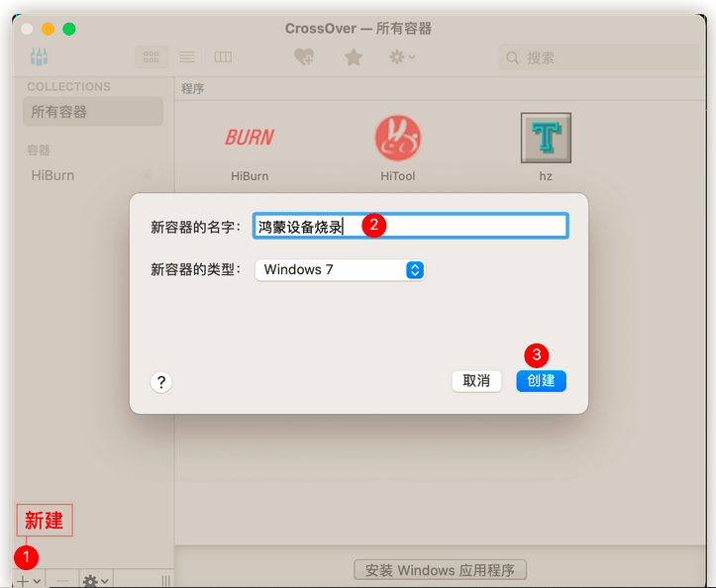This screenshot has width=716, height=588.
Task: Click the 程序 section header
Action: click(192, 88)
